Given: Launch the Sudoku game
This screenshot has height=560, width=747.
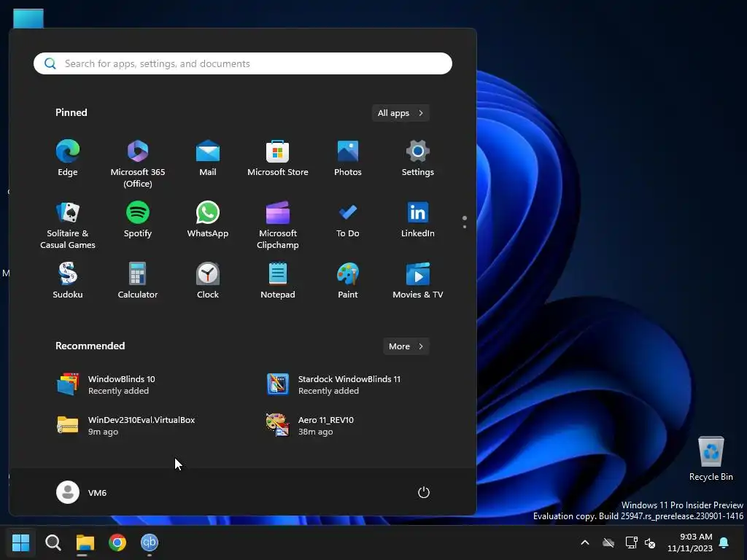Looking at the screenshot, I should coord(68,281).
